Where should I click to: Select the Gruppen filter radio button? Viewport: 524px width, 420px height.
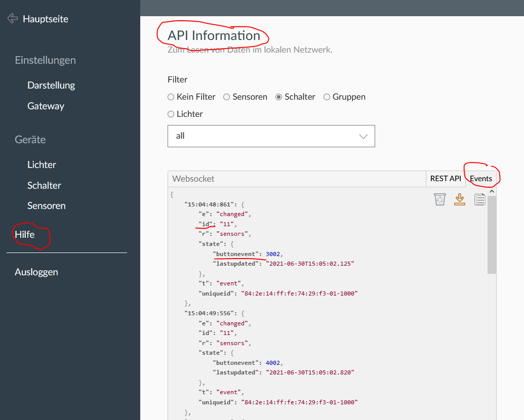(327, 97)
